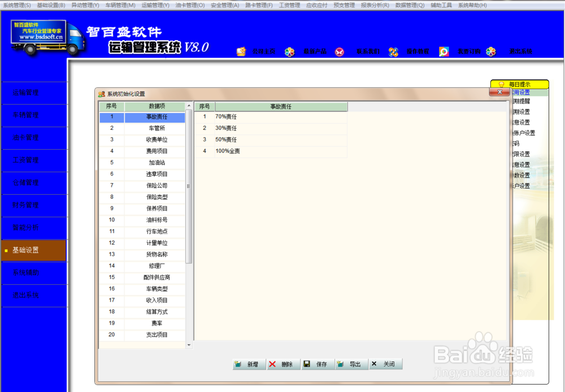Save changes with the 保存 button

tap(317, 364)
